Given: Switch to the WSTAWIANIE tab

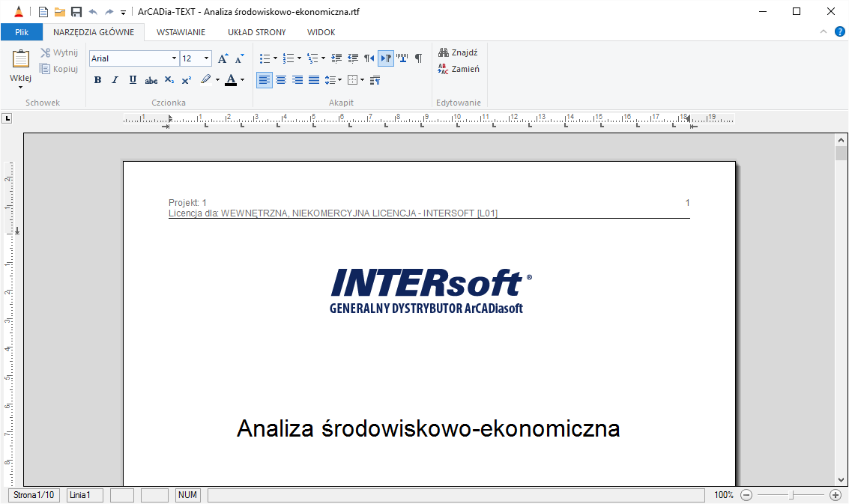Looking at the screenshot, I should pyautogui.click(x=181, y=32).
